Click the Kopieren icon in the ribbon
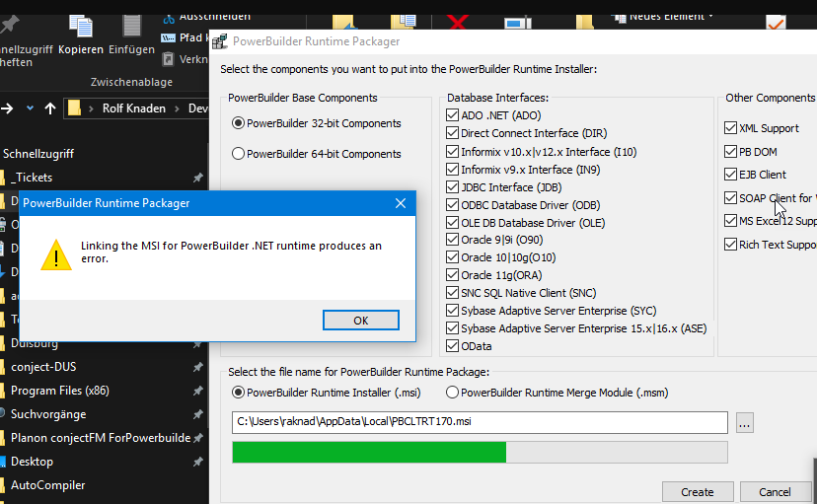The height and width of the screenshot is (504, 817). coord(80,29)
